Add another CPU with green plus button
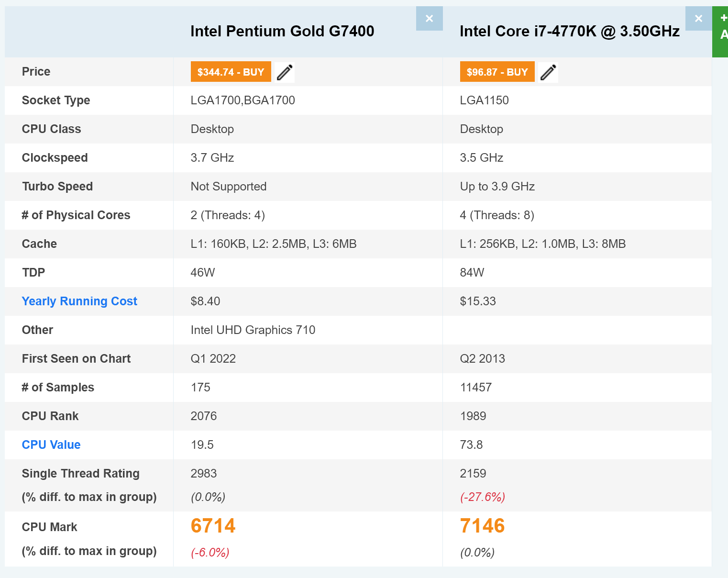 click(x=720, y=32)
